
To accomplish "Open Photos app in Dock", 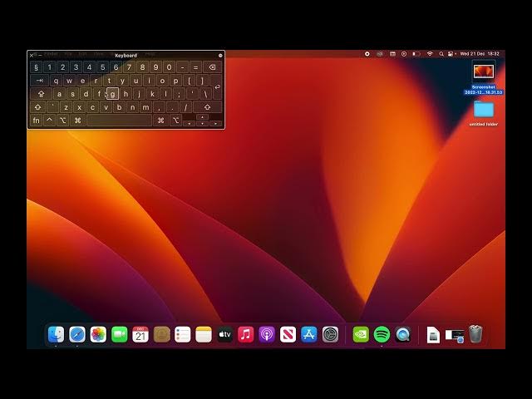I will (x=98, y=334).
